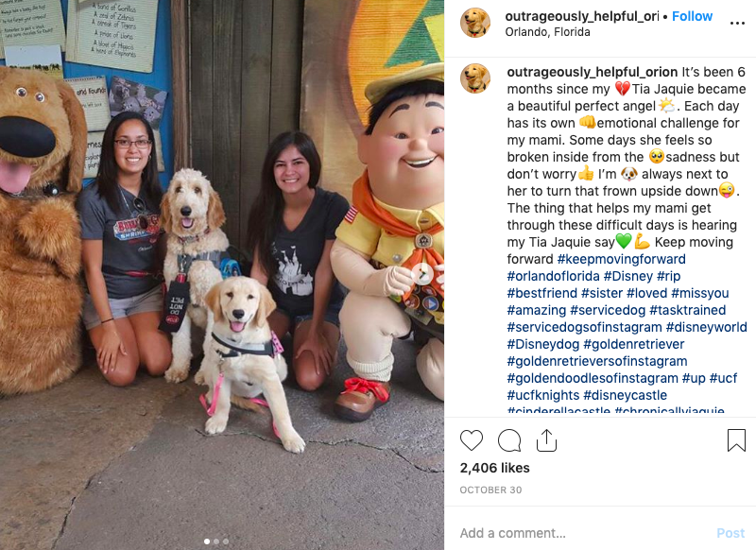Open the #keepmovingforward hashtag
The height and width of the screenshot is (550, 756).
click(x=621, y=259)
